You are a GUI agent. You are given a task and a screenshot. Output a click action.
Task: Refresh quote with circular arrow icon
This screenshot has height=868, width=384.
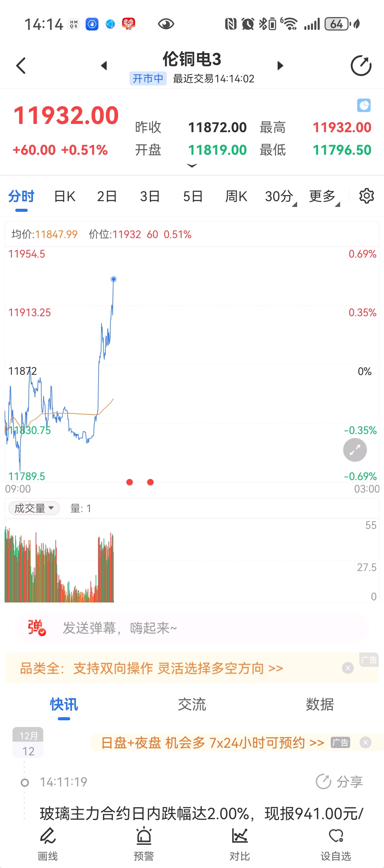pos(361,66)
